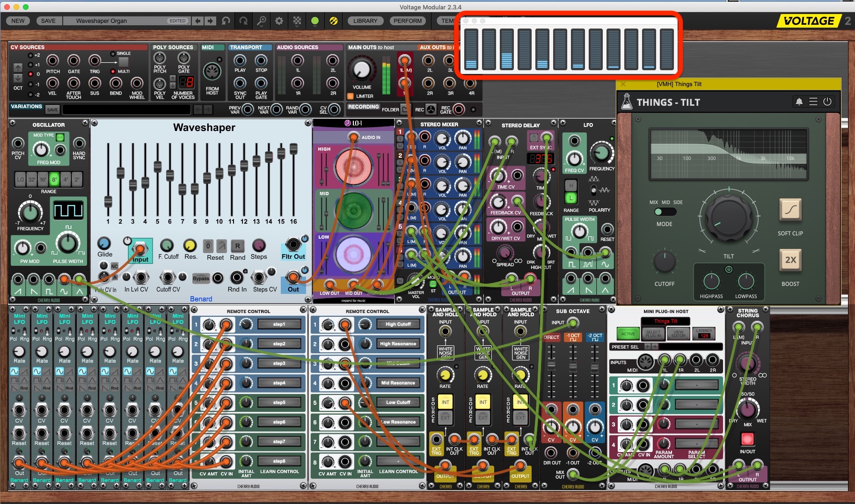The image size is (855, 504).
Task: Click the Undo arrow in top toolbar
Action: click(226, 21)
